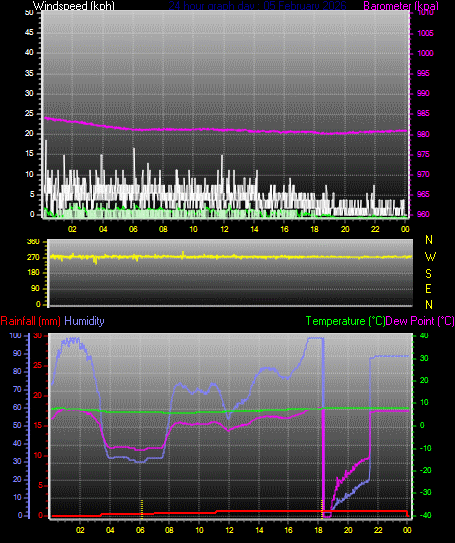Click "-20" on the green Temperature axis
The width and height of the screenshot is (455, 543).
point(425,470)
